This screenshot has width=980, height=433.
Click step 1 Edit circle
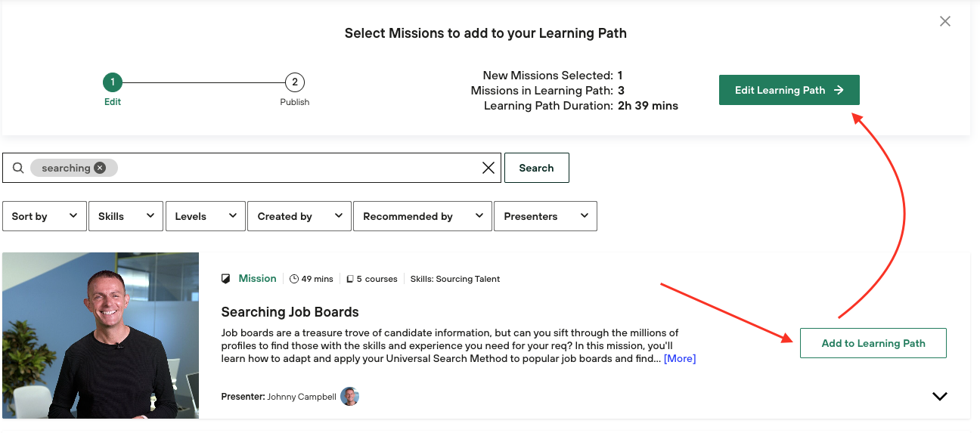click(113, 82)
